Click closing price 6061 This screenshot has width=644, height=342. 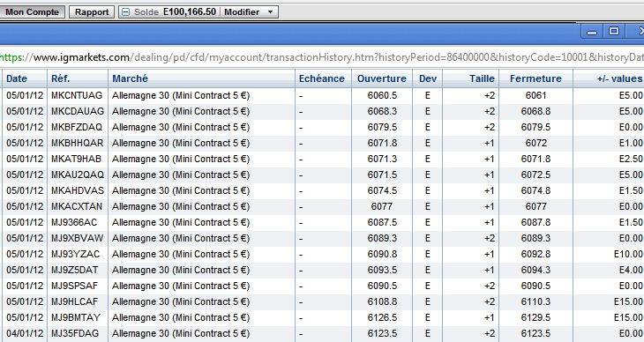tap(536, 95)
